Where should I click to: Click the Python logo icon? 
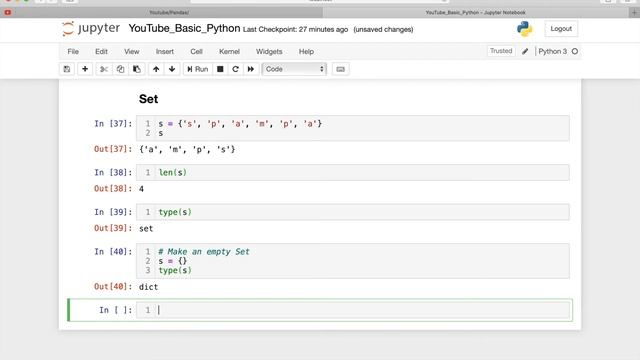[524, 29]
